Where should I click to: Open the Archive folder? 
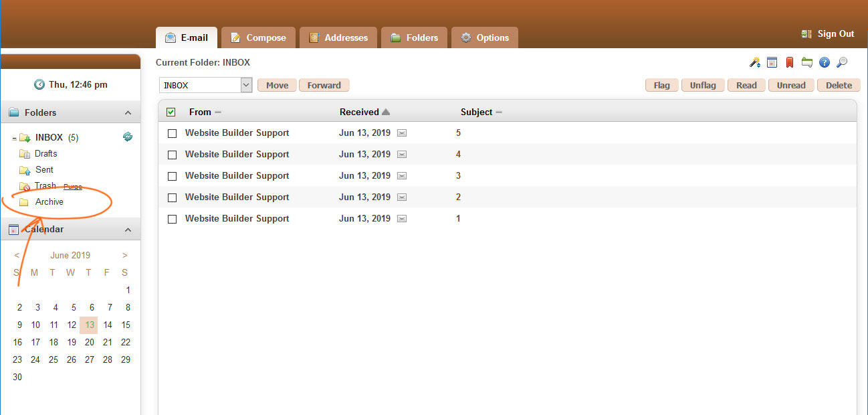[49, 202]
